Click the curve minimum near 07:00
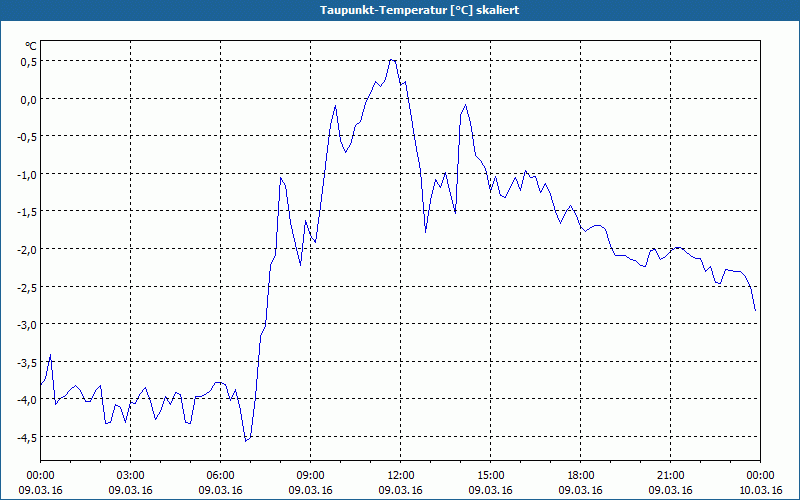 pos(246,441)
